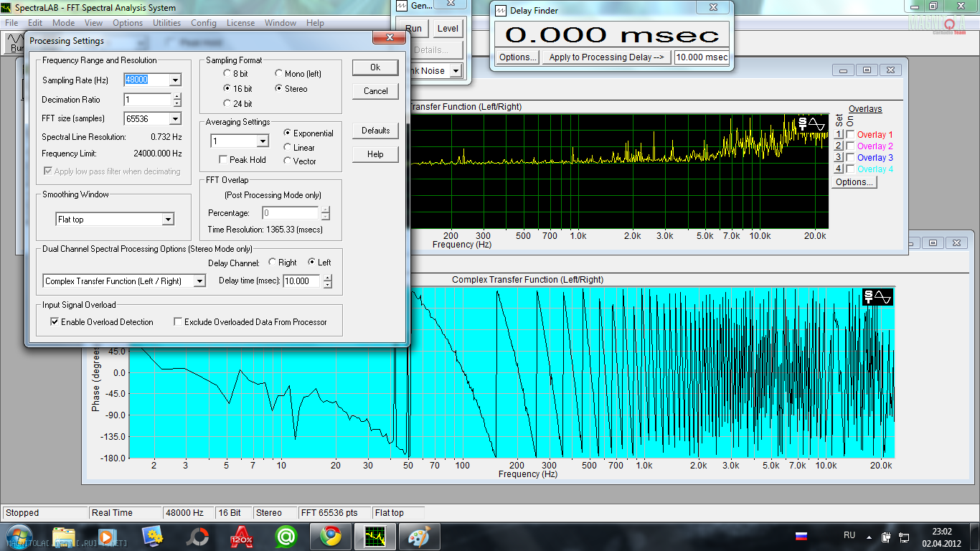Image resolution: width=980 pixels, height=551 pixels.
Task: Open the grey and red circular taskbar icon
Action: pos(197,537)
